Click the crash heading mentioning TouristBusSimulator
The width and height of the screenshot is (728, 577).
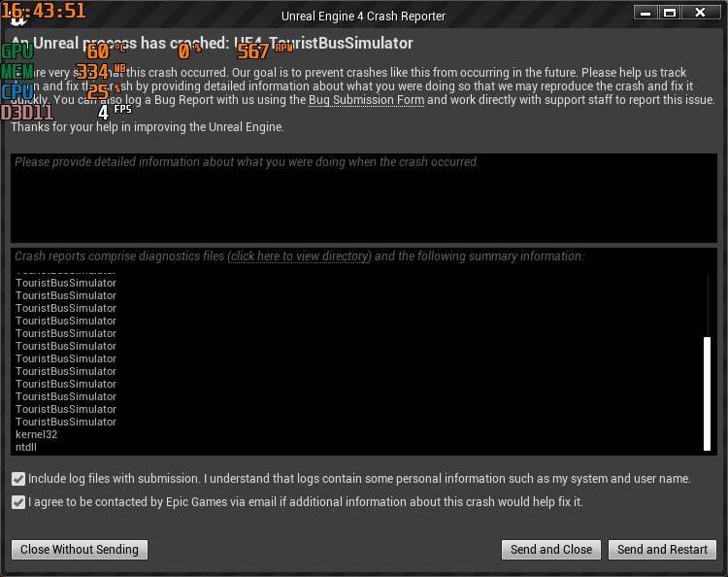click(x=212, y=43)
